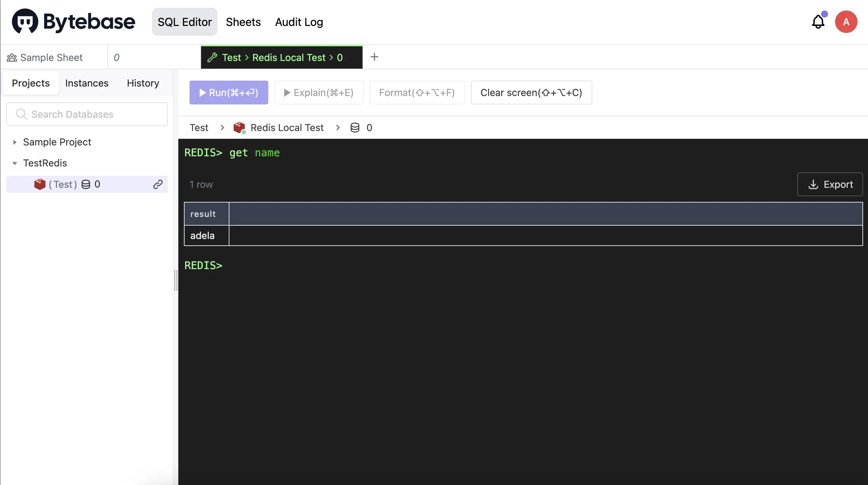Export the query result
This screenshot has width=868, height=485.
click(830, 184)
